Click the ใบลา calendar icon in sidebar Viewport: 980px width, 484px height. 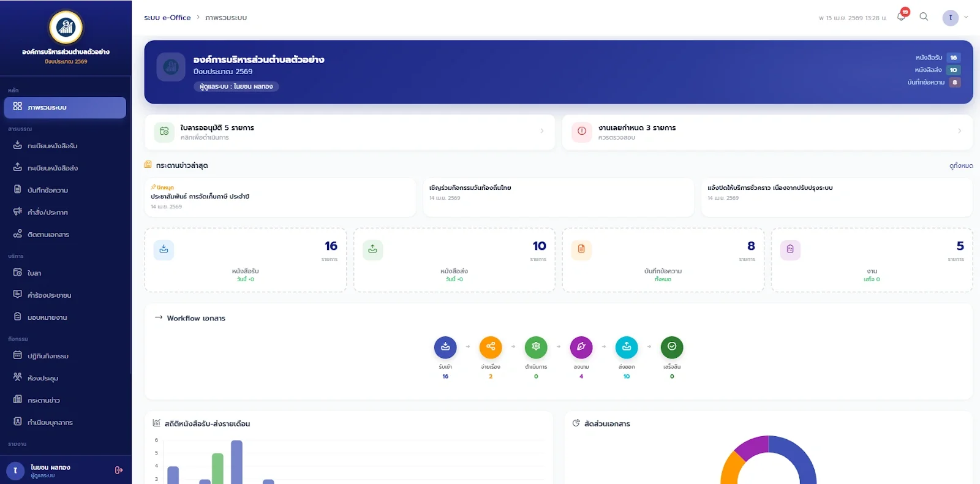pos(18,273)
